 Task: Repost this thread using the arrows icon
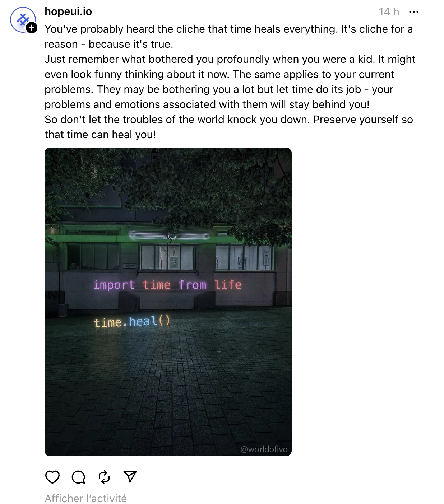pos(104,477)
